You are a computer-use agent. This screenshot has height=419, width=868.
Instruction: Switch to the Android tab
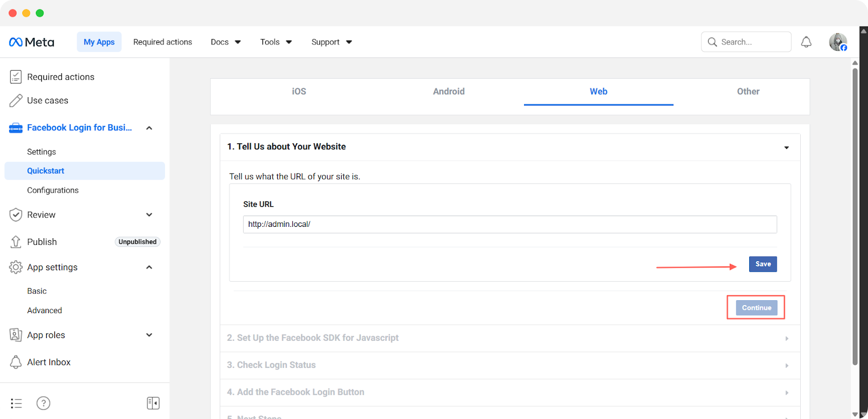pyautogui.click(x=449, y=92)
